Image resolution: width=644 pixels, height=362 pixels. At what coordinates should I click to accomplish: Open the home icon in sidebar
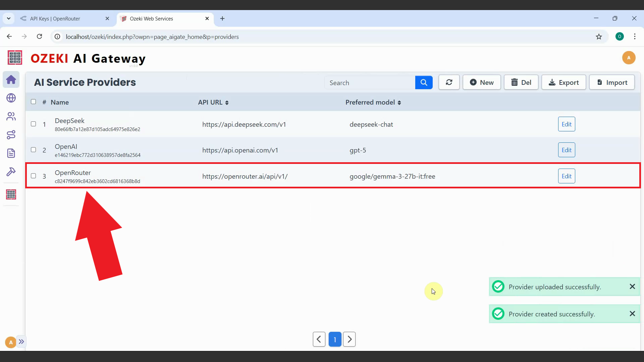11,80
